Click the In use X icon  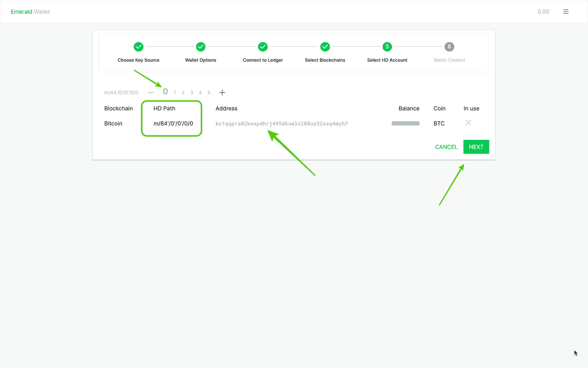[x=468, y=123]
